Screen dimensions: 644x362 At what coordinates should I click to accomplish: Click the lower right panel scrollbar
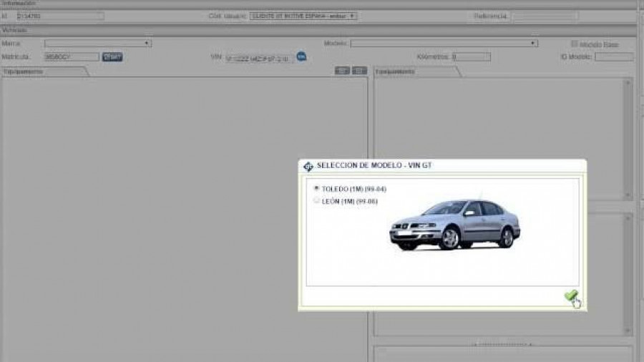coord(627,274)
